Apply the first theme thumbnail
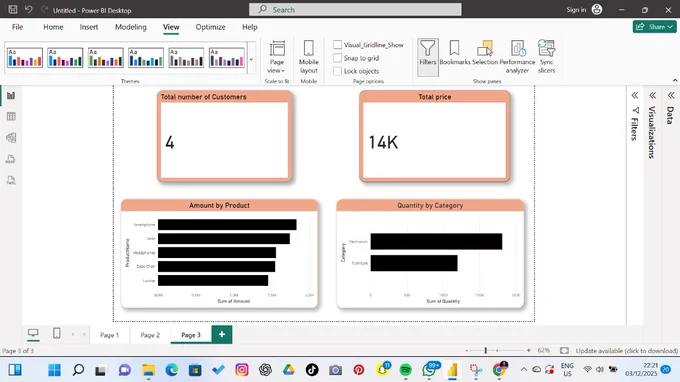The width and height of the screenshot is (680, 382). (x=25, y=58)
